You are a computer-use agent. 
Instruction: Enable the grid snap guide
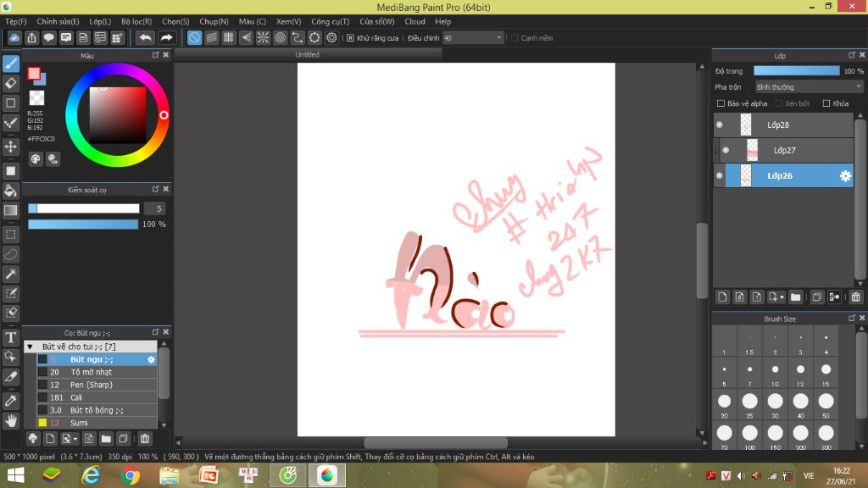(229, 37)
